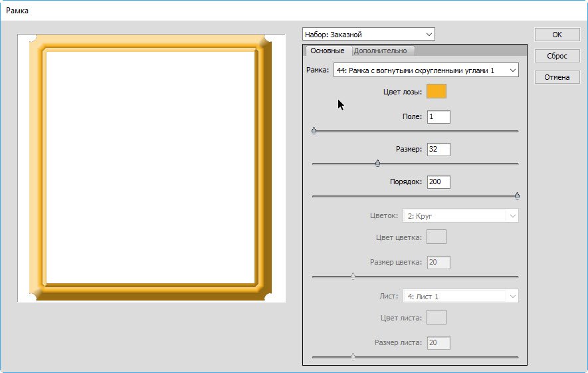This screenshot has height=373, width=588.
Task: Click the OK button
Action: (x=557, y=35)
